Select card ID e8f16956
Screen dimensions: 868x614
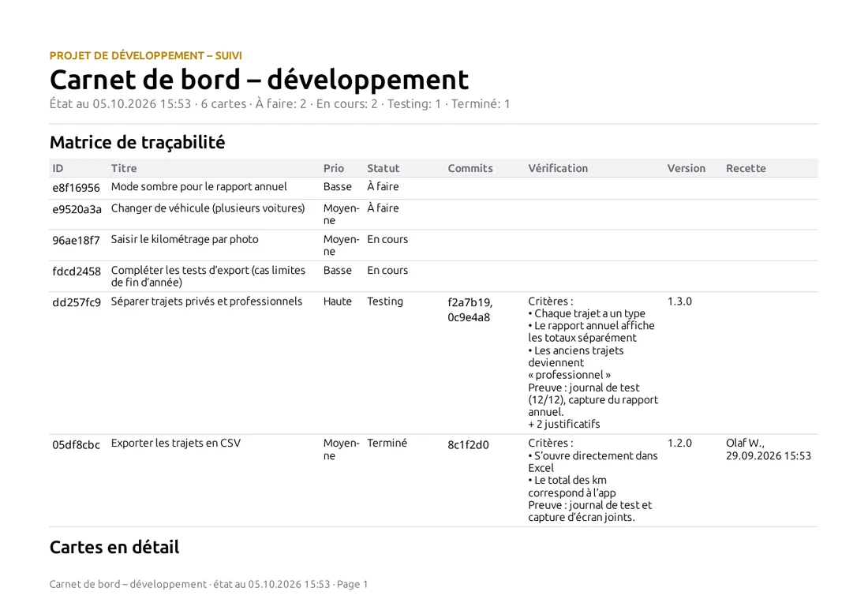(x=77, y=188)
